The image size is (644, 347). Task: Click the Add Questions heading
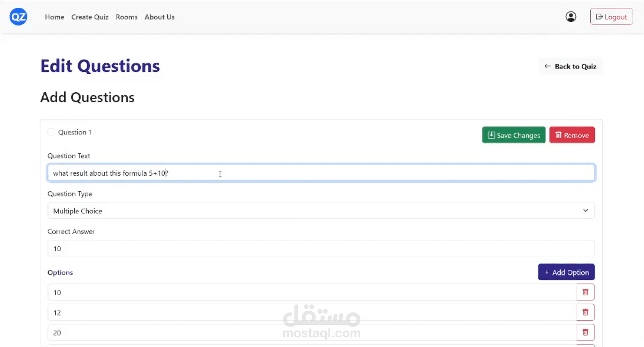(87, 98)
